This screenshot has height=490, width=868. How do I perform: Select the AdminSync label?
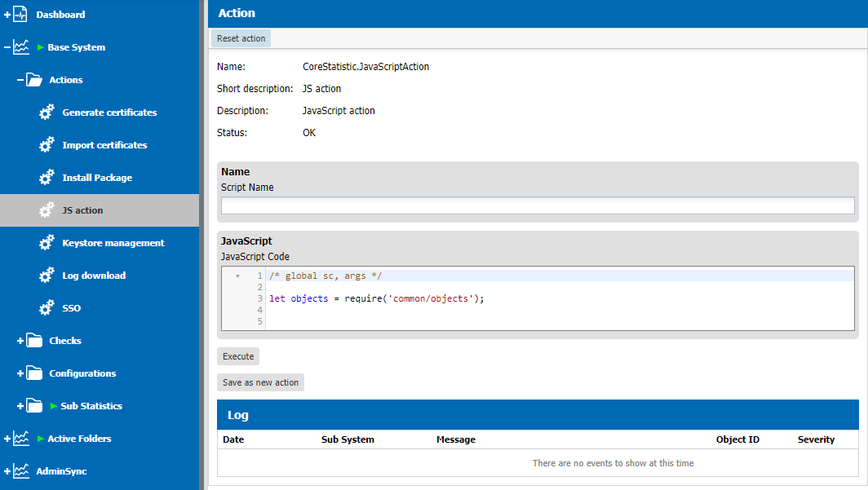[61, 471]
